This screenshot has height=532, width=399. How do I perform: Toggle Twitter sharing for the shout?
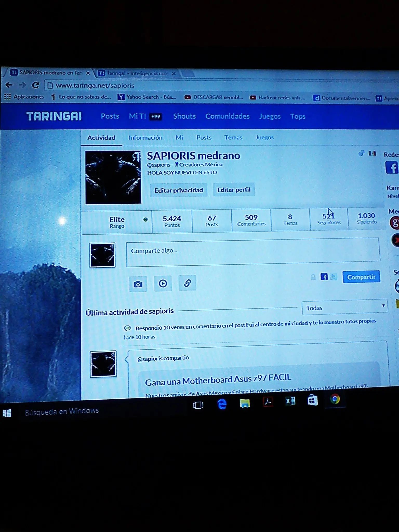tap(334, 277)
